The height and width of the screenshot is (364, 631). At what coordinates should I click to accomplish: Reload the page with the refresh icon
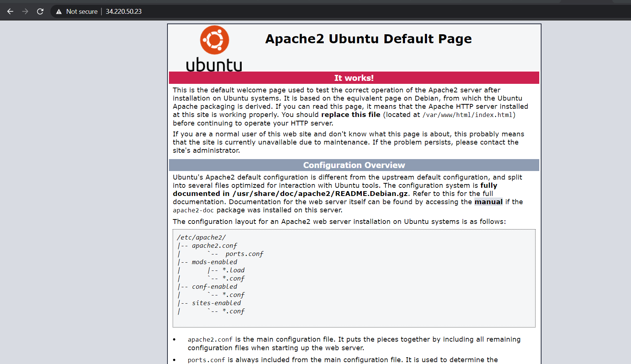tap(40, 12)
